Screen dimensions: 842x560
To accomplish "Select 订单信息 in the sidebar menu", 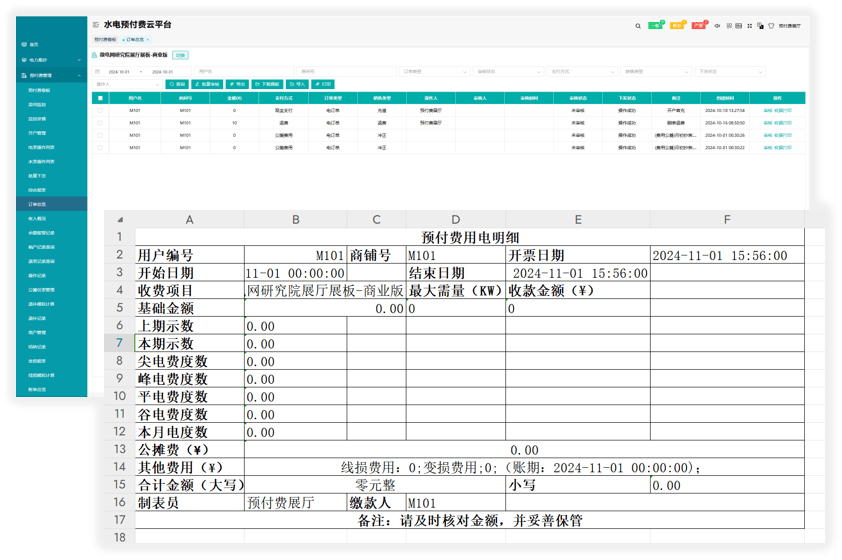I will (37, 203).
